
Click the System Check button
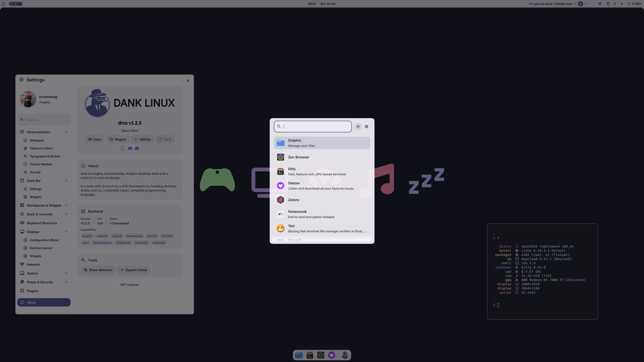(x=134, y=270)
